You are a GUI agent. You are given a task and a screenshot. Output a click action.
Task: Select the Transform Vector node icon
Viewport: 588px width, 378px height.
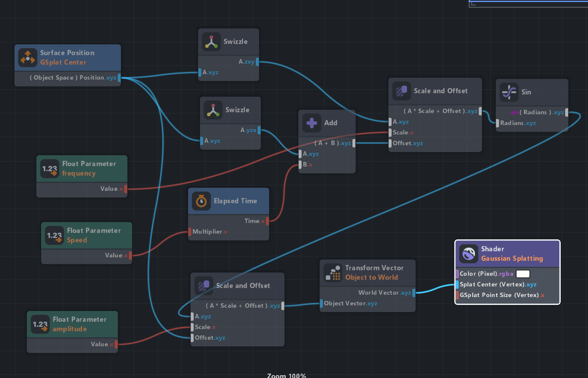333,273
